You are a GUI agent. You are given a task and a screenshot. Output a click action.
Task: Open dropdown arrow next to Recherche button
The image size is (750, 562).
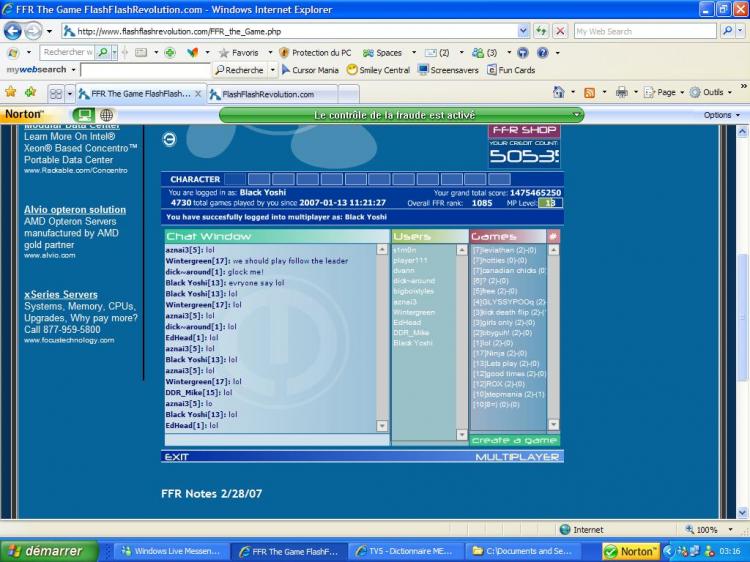click(273, 70)
